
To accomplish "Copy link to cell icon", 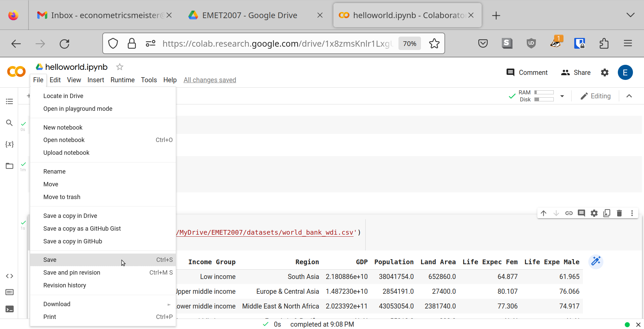I will 569,213.
